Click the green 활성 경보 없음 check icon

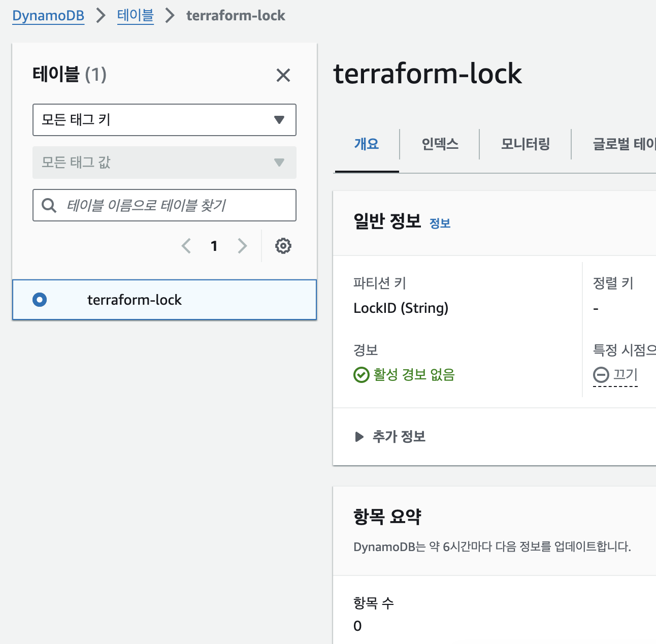361,375
